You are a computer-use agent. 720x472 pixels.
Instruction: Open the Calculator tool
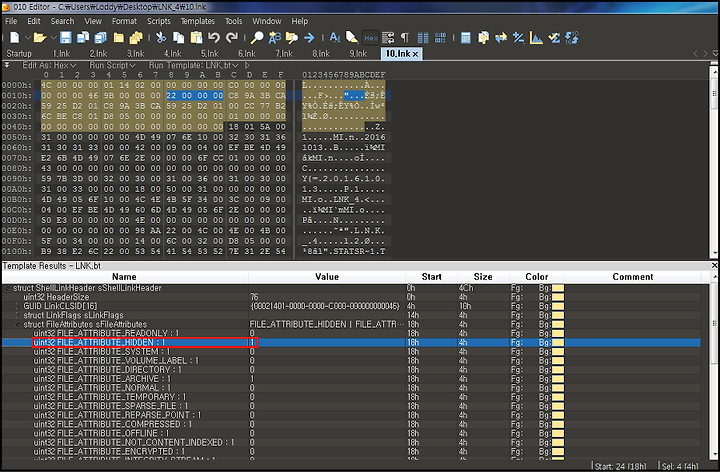point(466,38)
